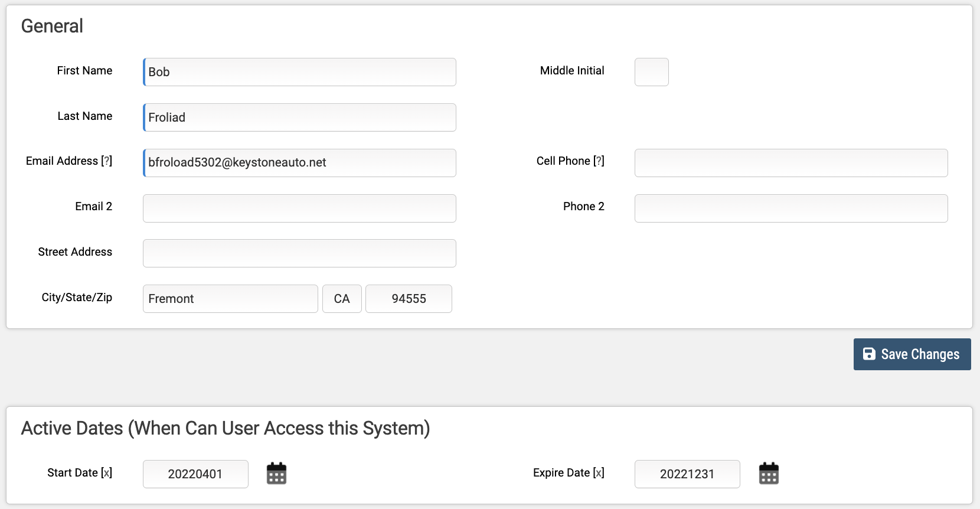980x509 pixels.
Task: Focus the empty Phone 2 field
Action: [x=791, y=208]
